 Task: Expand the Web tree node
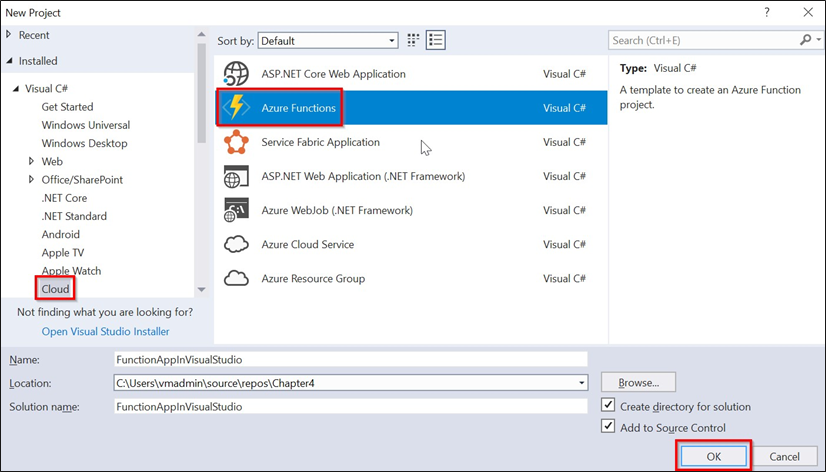32,161
